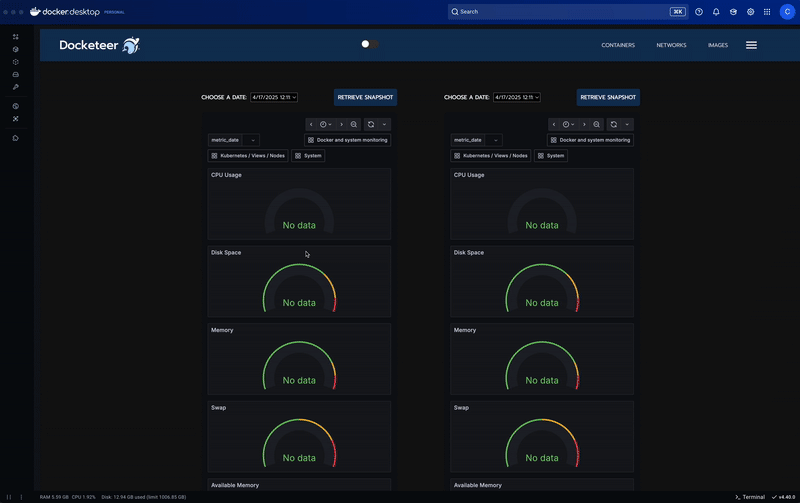This screenshot has height=503, width=800.
Task: Zoom out time range in left dashboard
Action: (354, 124)
